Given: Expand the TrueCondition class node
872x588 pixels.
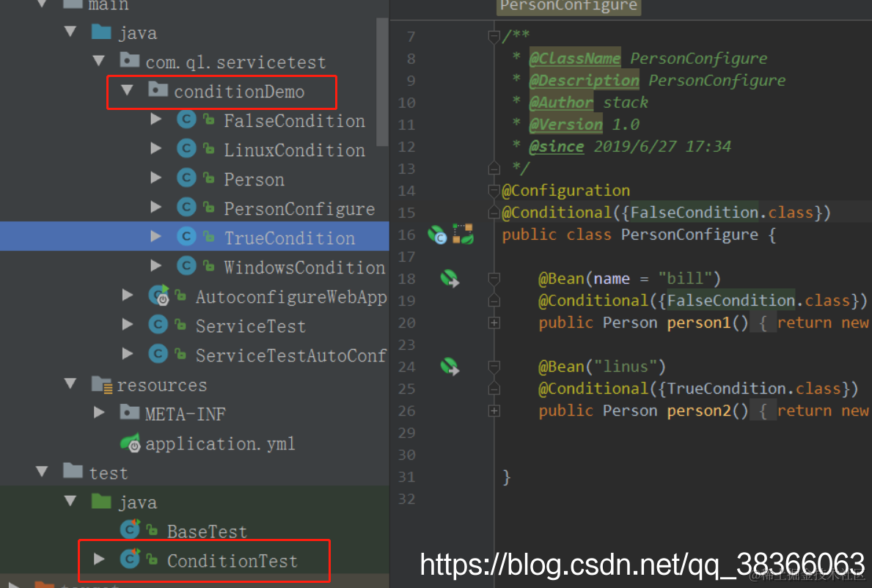Looking at the screenshot, I should (x=156, y=238).
